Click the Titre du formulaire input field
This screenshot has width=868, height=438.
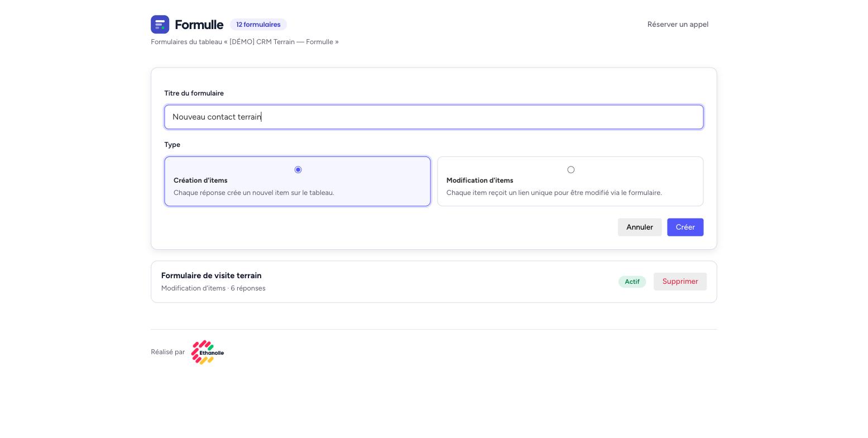434,117
